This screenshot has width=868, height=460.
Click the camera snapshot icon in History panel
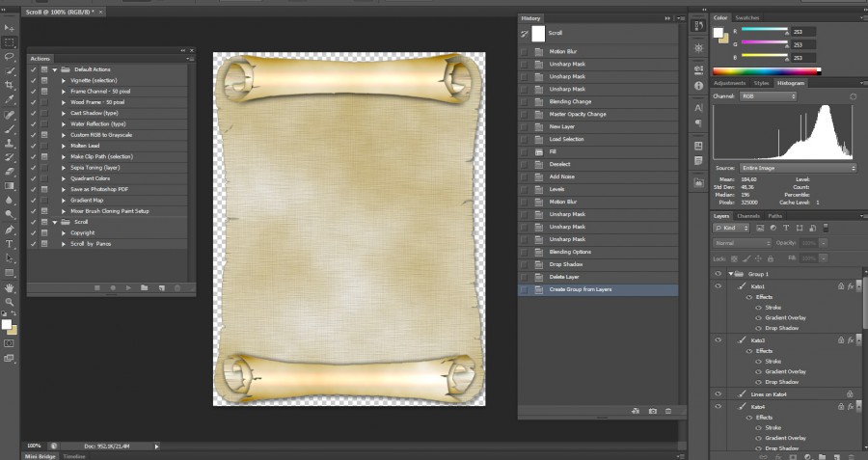coord(652,411)
